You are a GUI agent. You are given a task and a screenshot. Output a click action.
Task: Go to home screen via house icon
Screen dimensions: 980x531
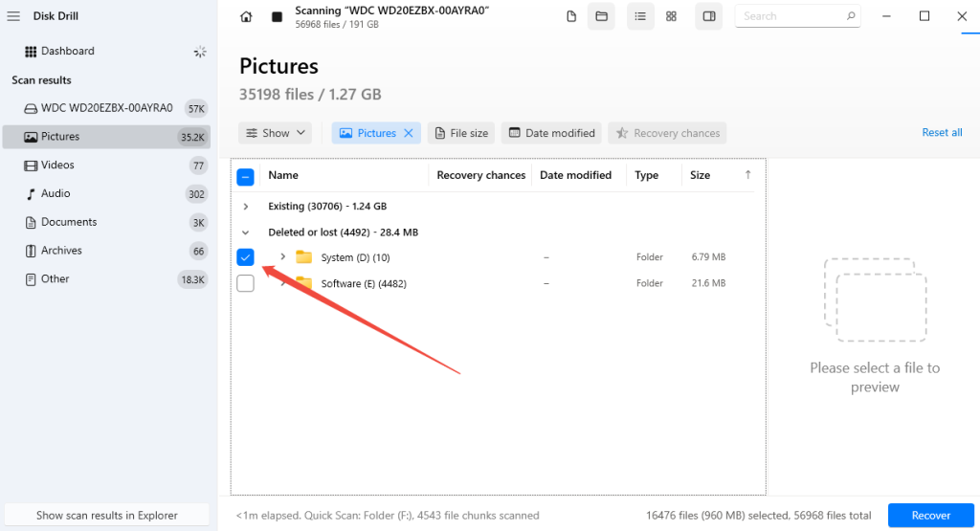coord(247,16)
